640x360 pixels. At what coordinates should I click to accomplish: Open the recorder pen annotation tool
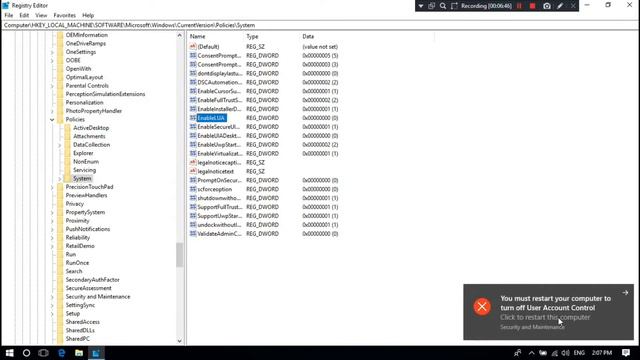pyautogui.click(x=560, y=6)
